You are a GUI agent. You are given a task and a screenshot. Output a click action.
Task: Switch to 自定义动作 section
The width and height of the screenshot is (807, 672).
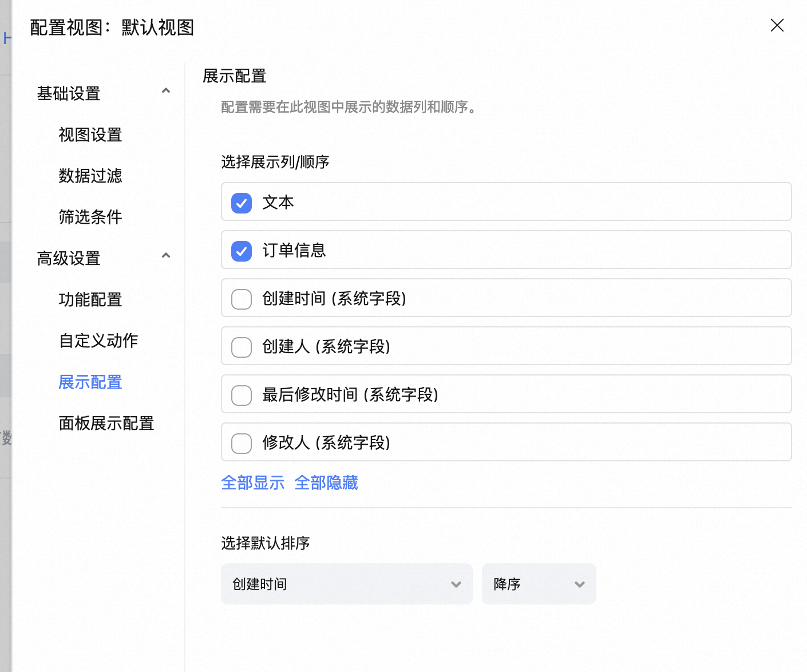pyautogui.click(x=98, y=341)
